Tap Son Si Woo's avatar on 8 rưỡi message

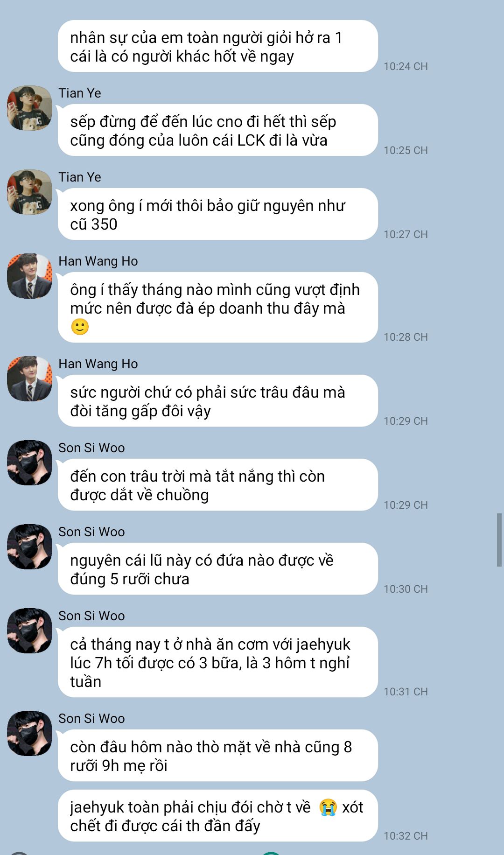[29, 733]
